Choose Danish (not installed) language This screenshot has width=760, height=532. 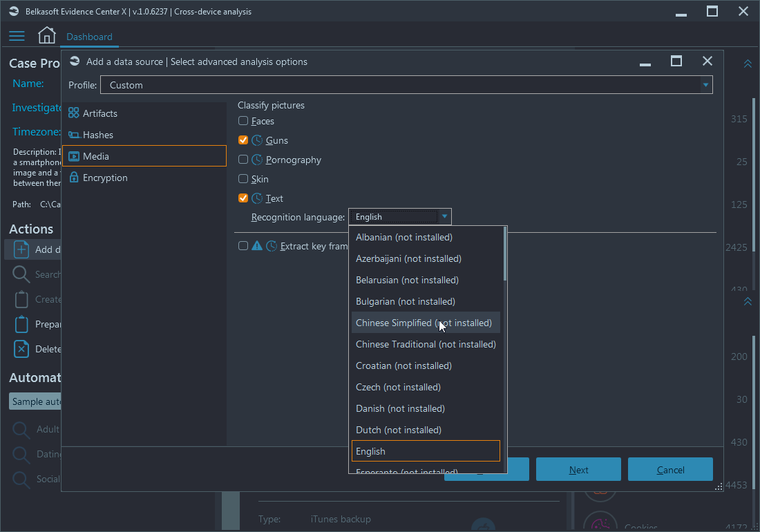426,408
